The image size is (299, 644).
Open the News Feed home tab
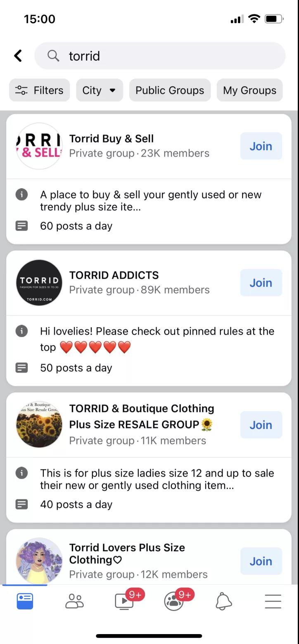[25, 601]
